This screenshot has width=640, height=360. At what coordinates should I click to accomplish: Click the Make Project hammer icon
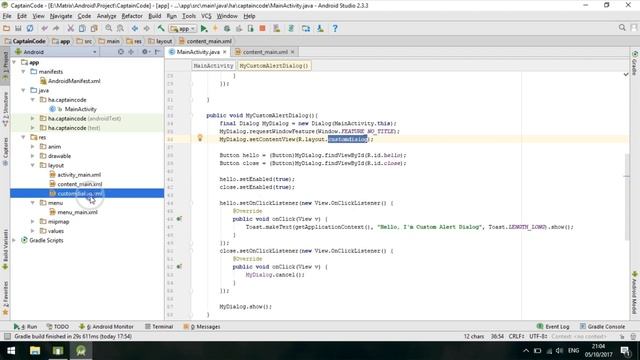click(161, 29)
